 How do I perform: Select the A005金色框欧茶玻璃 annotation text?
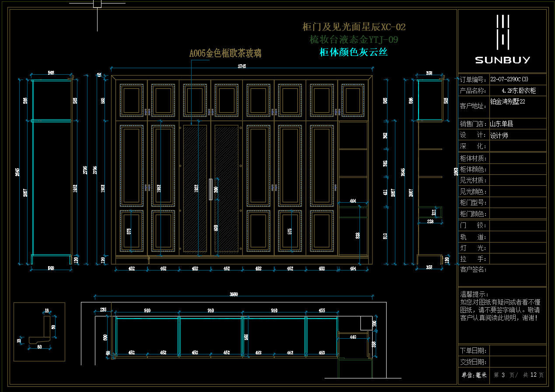(x=225, y=54)
